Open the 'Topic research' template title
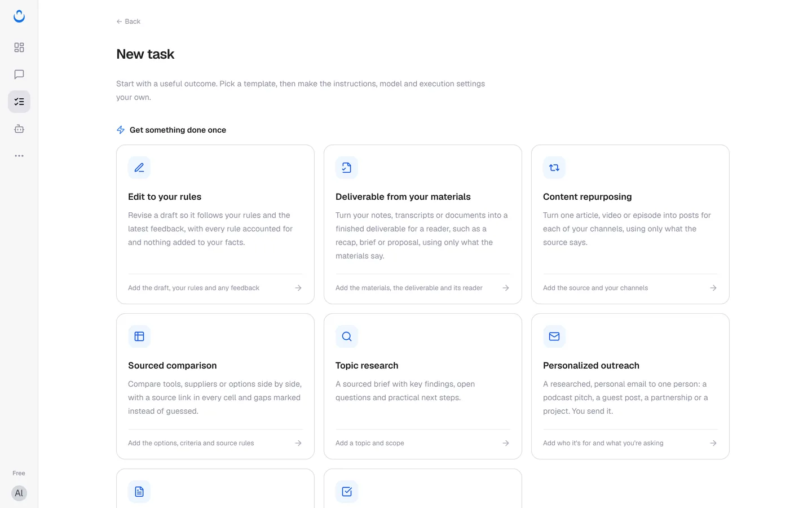The image size is (812, 508). point(367,366)
